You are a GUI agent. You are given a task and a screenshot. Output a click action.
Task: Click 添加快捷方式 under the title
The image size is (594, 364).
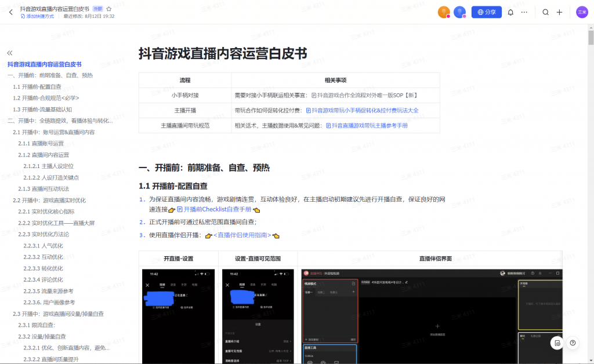tap(38, 17)
